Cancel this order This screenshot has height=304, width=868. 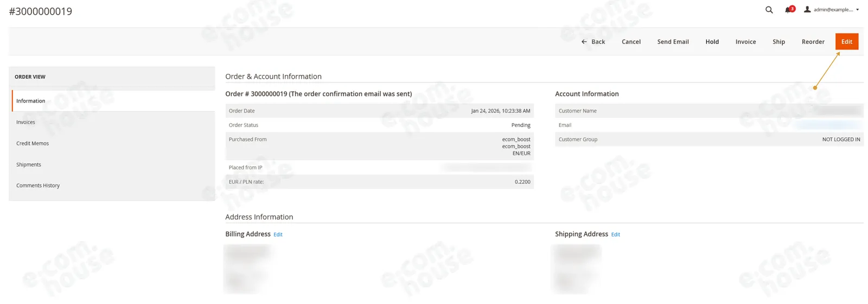coord(631,42)
